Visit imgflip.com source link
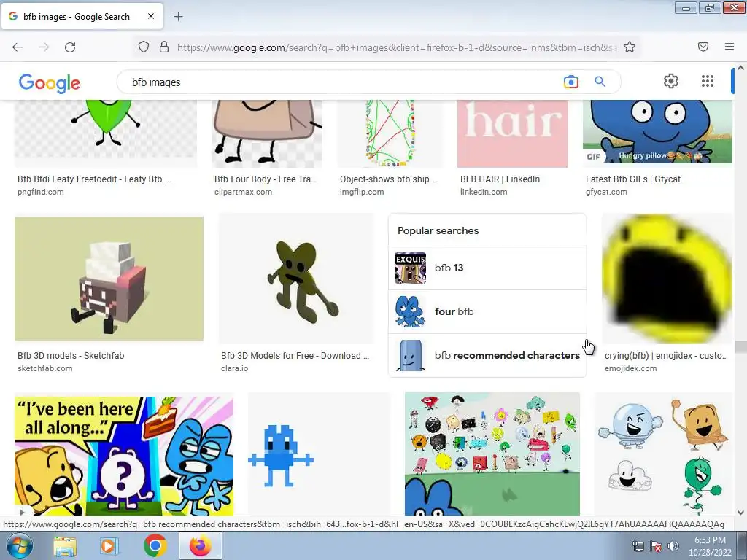This screenshot has height=560, width=747. pos(362,192)
